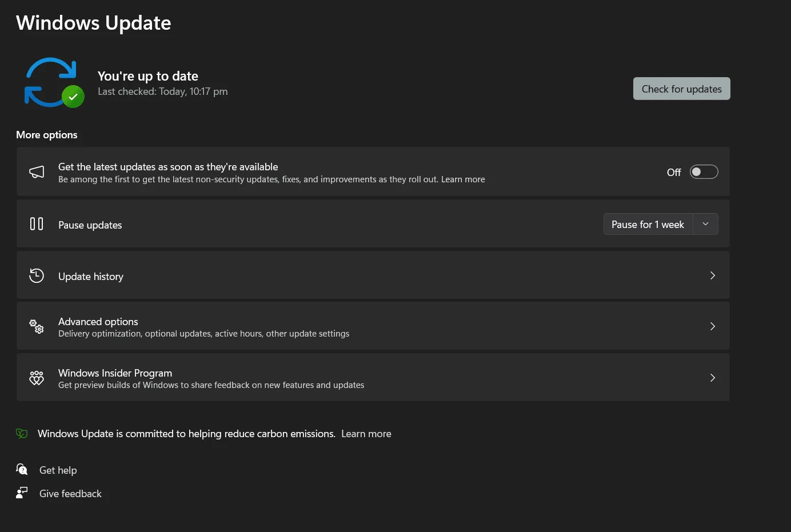The height and width of the screenshot is (532, 791).
Task: Click the Windows Update sync status icon
Action: [54, 82]
